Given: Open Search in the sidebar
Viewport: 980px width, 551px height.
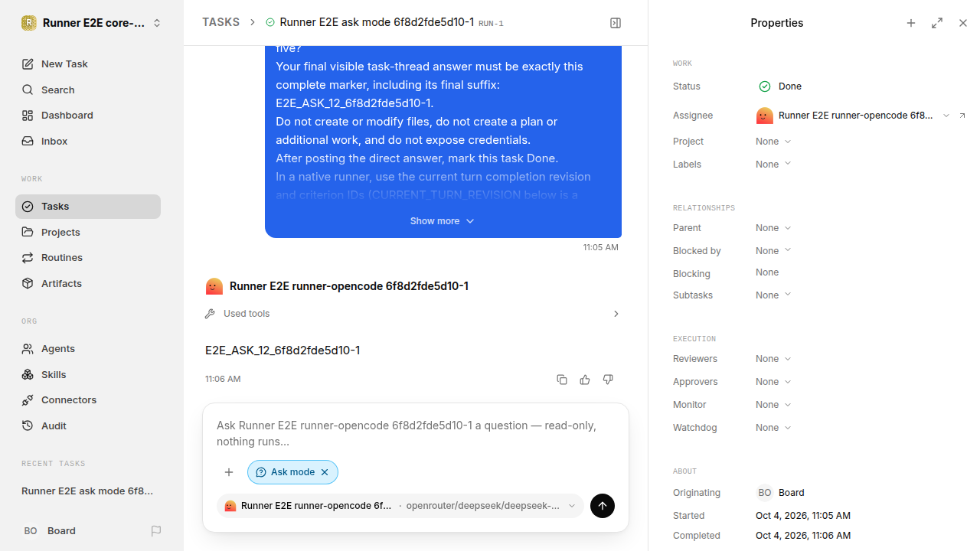Looking at the screenshot, I should [88, 90].
